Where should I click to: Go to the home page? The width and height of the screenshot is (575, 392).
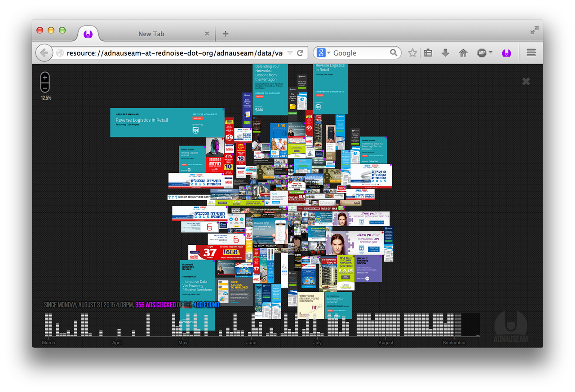tap(464, 53)
